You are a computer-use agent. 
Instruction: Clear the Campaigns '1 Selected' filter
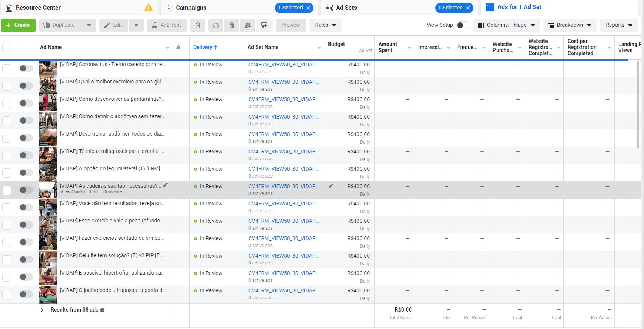[308, 8]
